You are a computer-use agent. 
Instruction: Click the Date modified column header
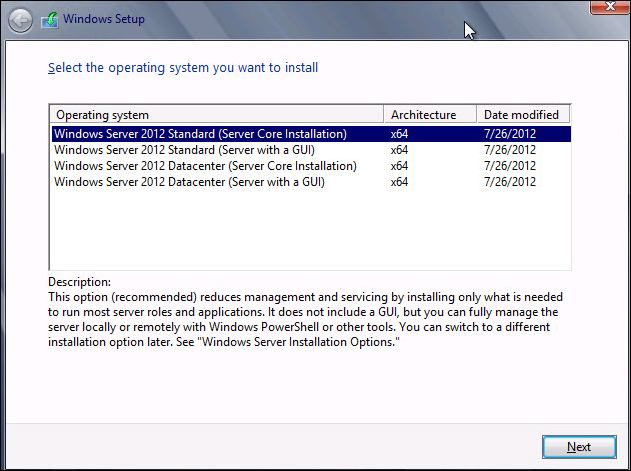pyautogui.click(x=520, y=115)
